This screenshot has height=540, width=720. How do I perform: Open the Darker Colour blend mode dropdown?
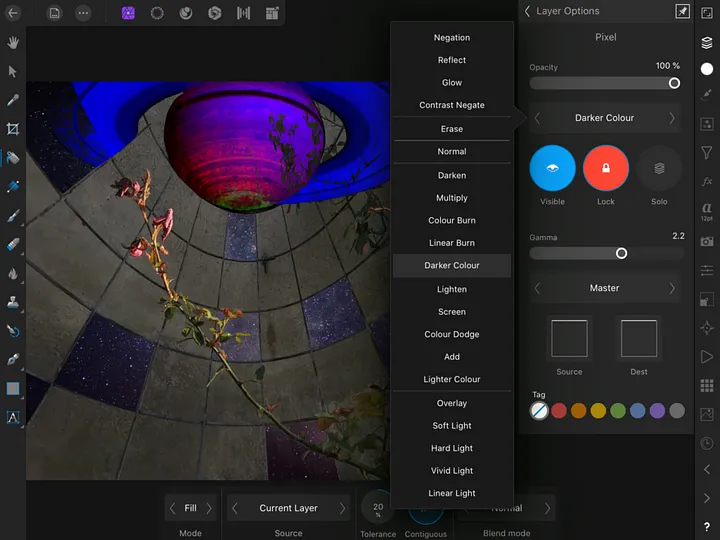(x=604, y=118)
